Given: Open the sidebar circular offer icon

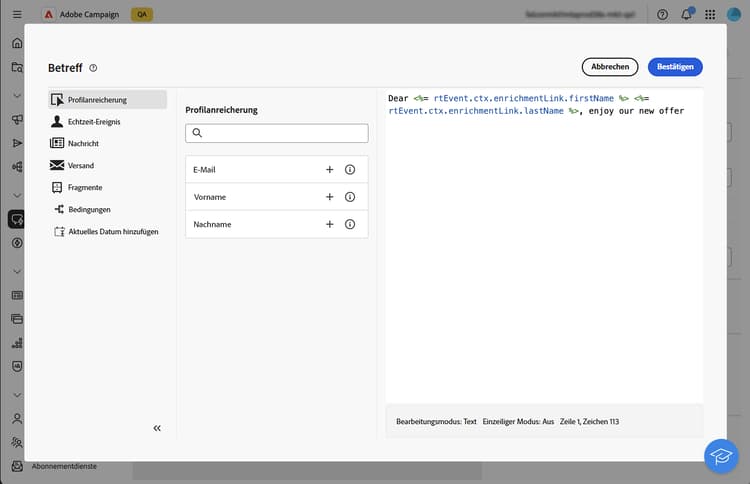Looking at the screenshot, I should point(17,243).
